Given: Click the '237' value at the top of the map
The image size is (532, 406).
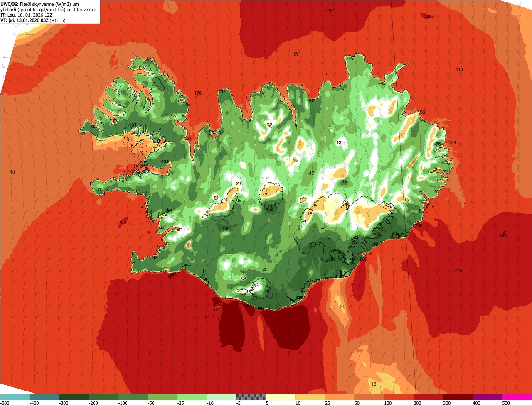Looking at the screenshot, I should [330, 10].
